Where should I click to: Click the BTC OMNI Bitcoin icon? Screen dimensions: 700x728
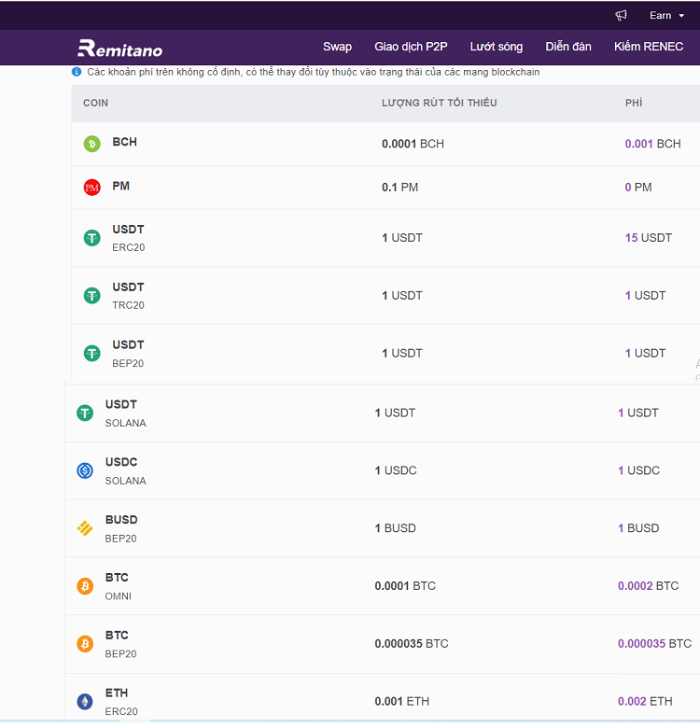pos(85,587)
